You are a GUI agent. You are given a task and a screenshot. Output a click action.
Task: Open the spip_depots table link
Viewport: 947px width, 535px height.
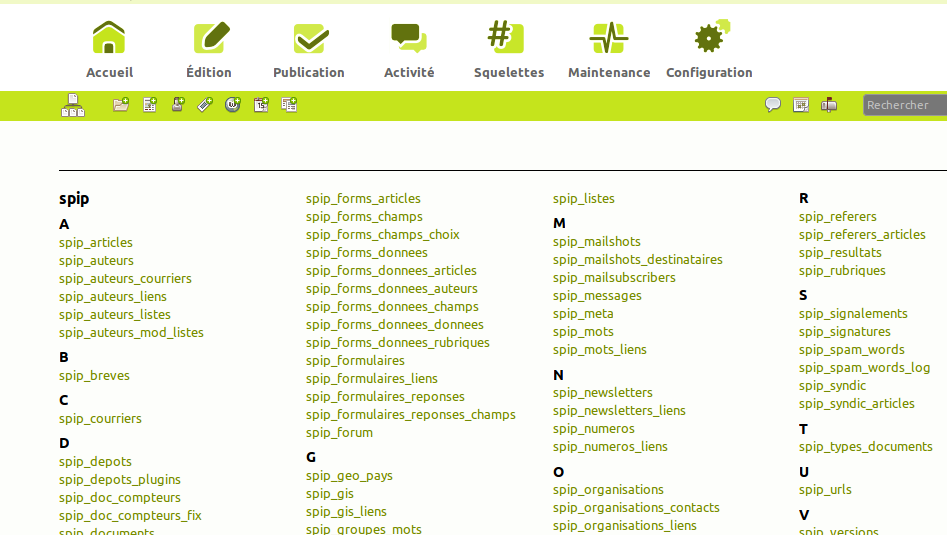95,462
